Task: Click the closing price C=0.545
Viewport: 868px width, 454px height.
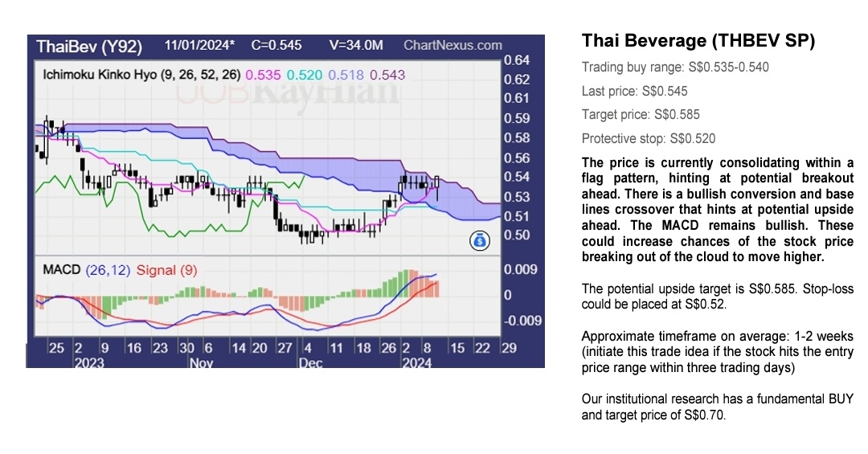Action: tap(276, 45)
